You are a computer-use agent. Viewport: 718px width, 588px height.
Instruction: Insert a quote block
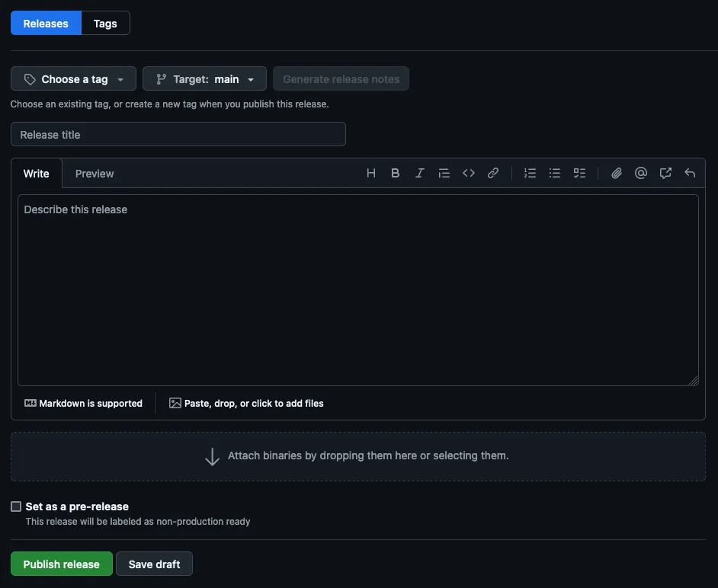click(x=444, y=173)
